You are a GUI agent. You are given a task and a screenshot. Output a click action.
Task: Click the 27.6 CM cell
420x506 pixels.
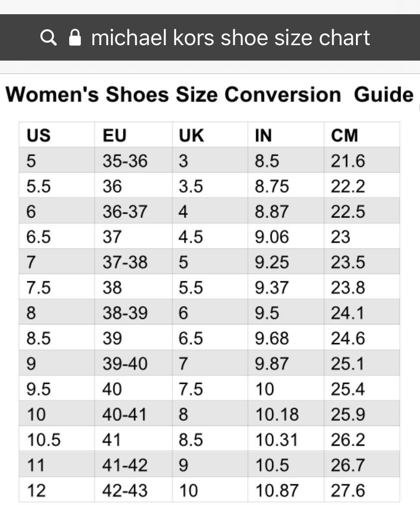[x=362, y=490]
